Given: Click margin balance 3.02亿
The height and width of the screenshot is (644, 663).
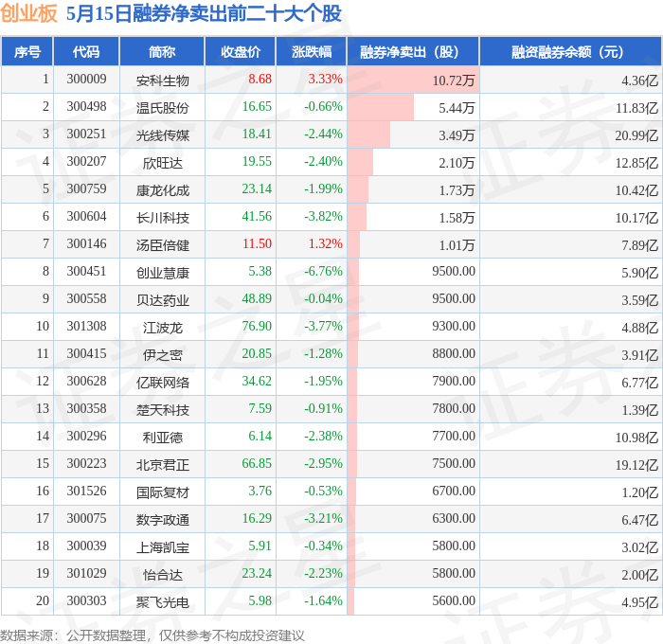Looking at the screenshot, I should click(x=639, y=547).
